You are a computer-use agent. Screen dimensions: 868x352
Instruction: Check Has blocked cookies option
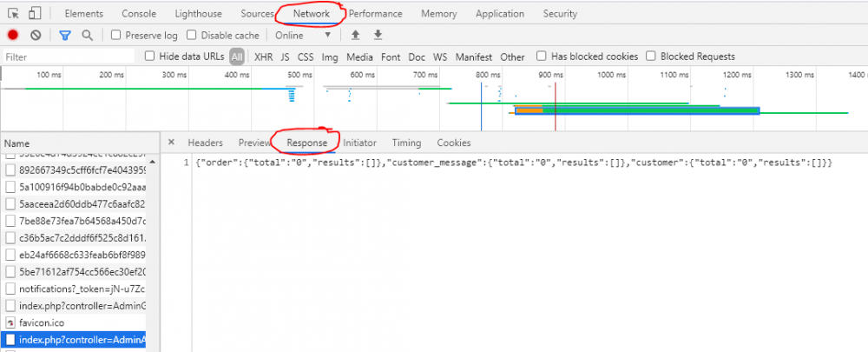point(542,56)
